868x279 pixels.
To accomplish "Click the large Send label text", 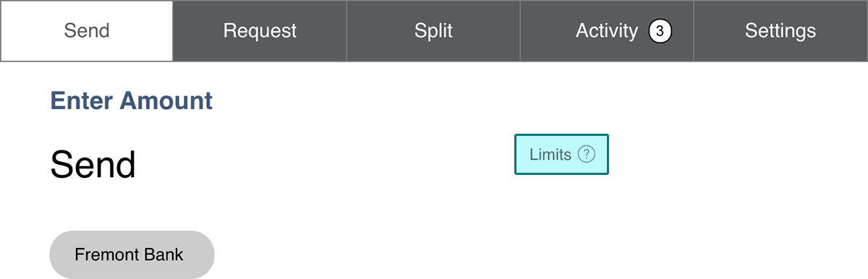I will [93, 165].
